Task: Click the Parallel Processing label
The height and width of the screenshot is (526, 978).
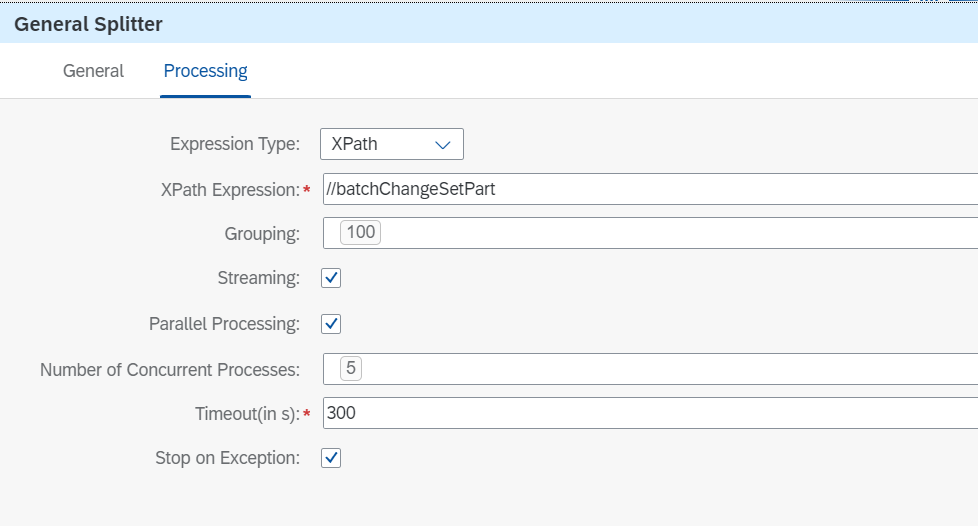Action: [224, 324]
